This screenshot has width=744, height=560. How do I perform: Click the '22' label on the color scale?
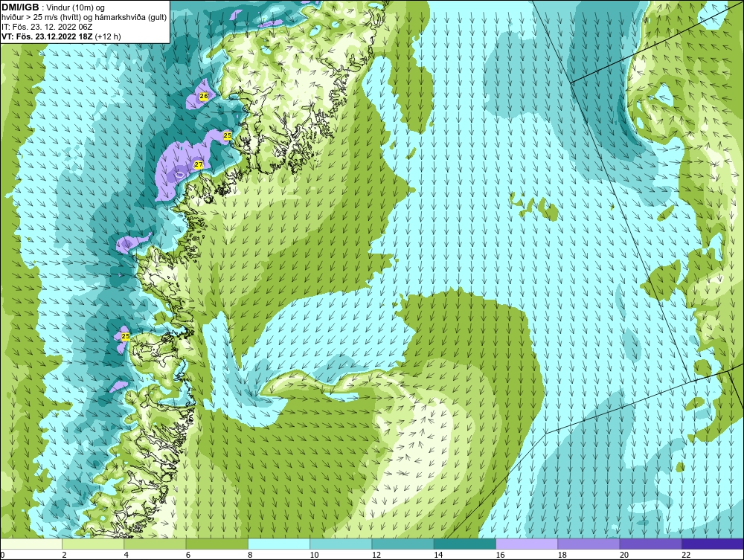click(686, 556)
